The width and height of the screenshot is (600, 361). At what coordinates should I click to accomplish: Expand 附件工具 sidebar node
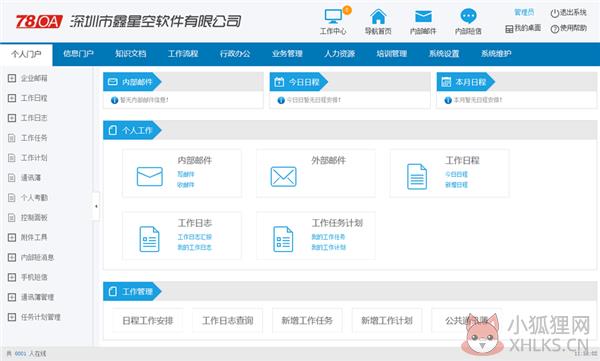(x=12, y=237)
